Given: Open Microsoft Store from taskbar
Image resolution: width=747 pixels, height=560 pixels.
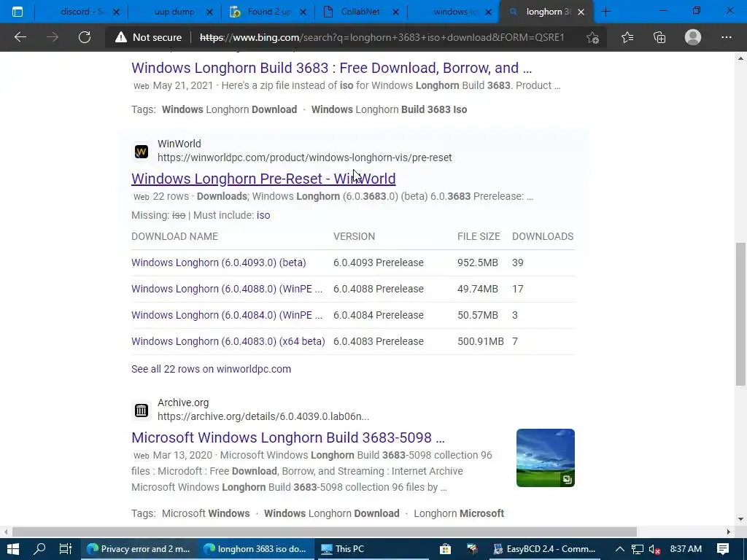Looking at the screenshot, I should tap(445, 549).
